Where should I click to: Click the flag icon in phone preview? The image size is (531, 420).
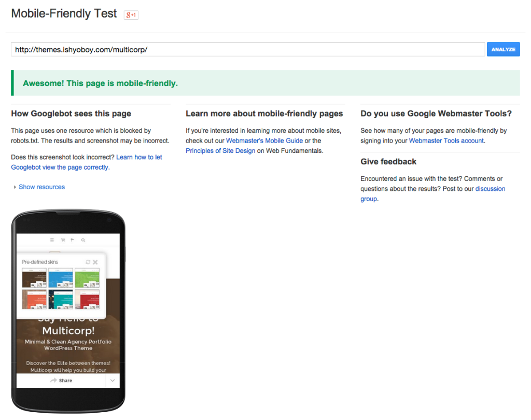coord(72,240)
